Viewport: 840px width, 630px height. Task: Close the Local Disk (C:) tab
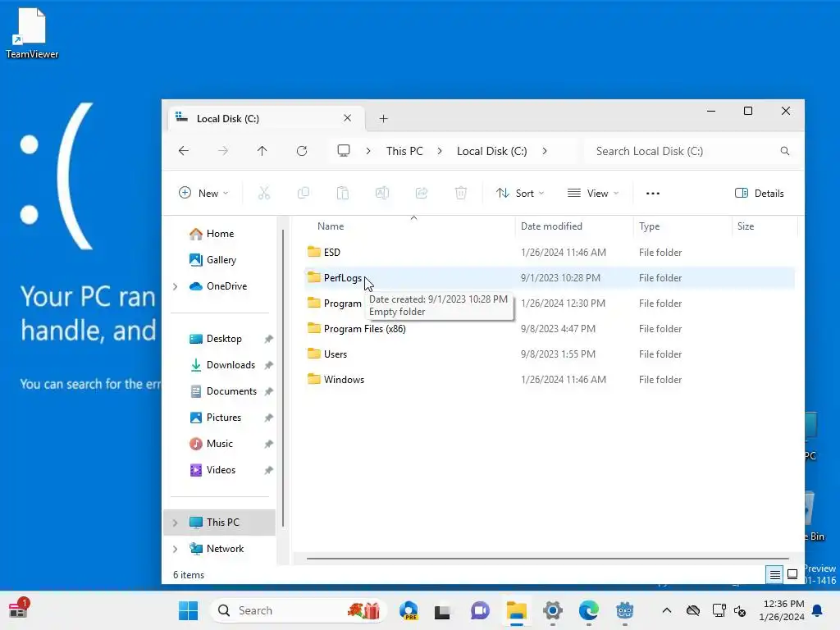click(347, 118)
